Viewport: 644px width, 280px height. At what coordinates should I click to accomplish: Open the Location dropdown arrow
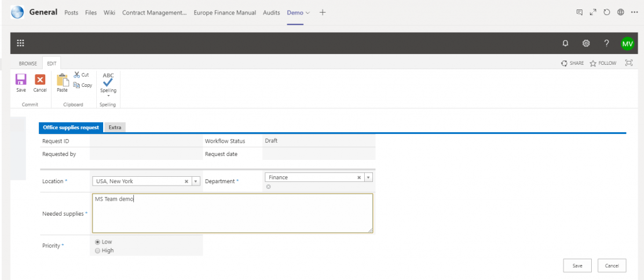point(196,181)
